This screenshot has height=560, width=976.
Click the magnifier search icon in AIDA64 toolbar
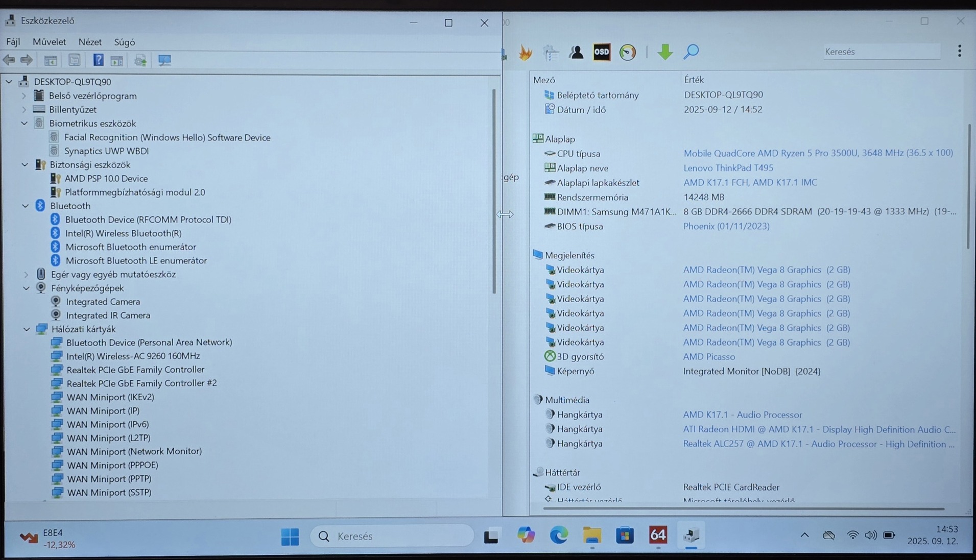click(691, 52)
